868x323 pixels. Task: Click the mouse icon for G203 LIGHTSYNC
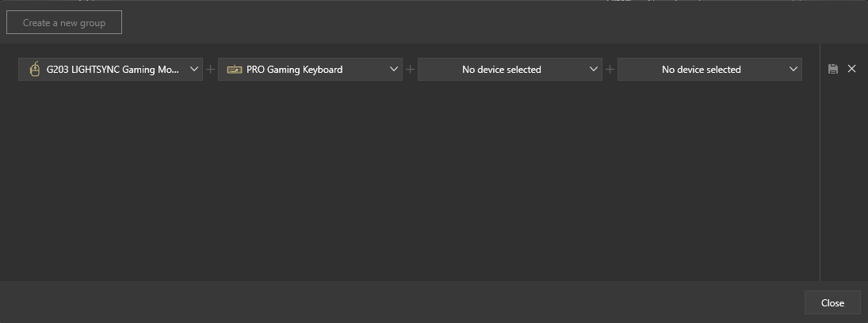pyautogui.click(x=34, y=70)
